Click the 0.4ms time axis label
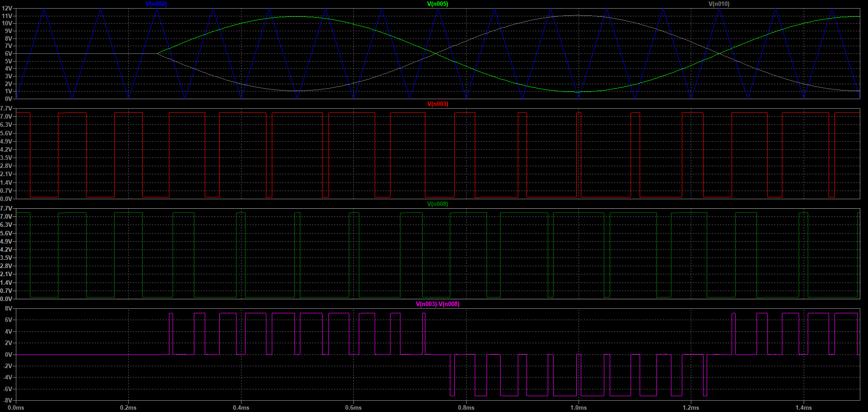 tap(241, 407)
